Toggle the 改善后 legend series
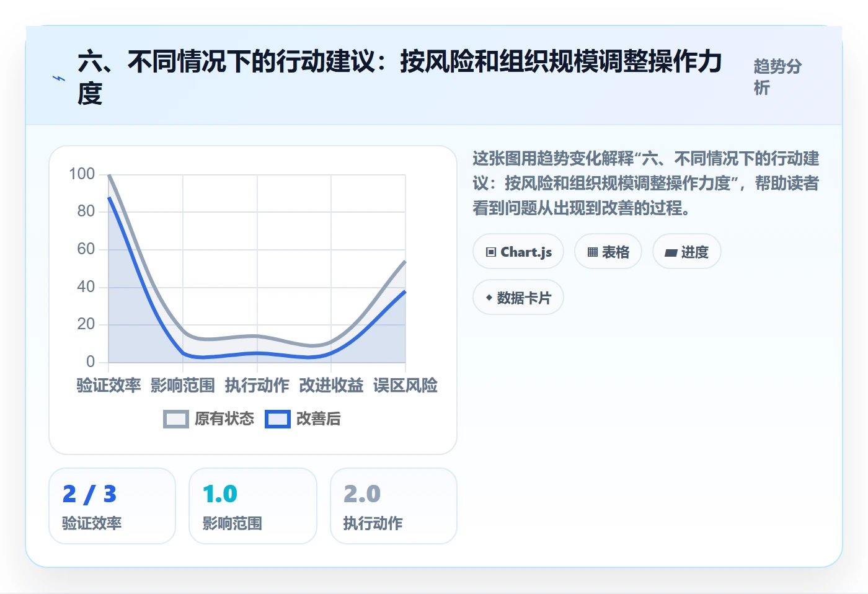 (x=303, y=419)
